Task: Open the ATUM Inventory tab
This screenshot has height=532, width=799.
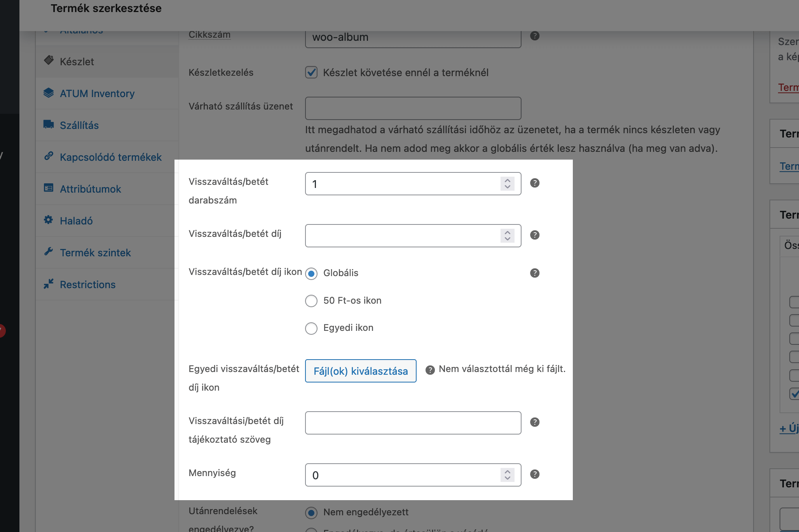Action: [x=107, y=93]
